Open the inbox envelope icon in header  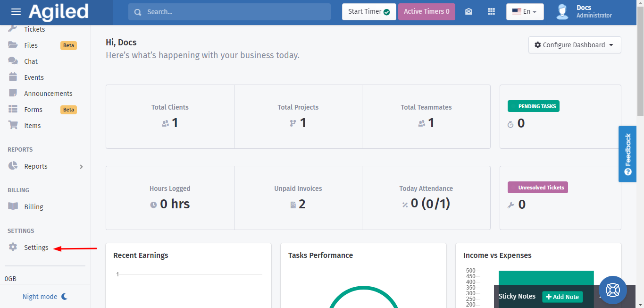click(468, 12)
